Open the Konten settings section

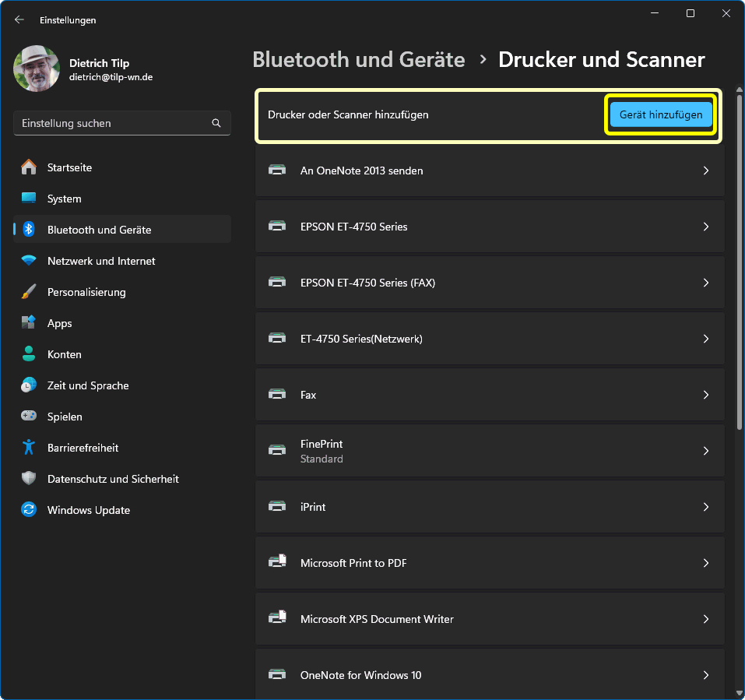tap(64, 354)
